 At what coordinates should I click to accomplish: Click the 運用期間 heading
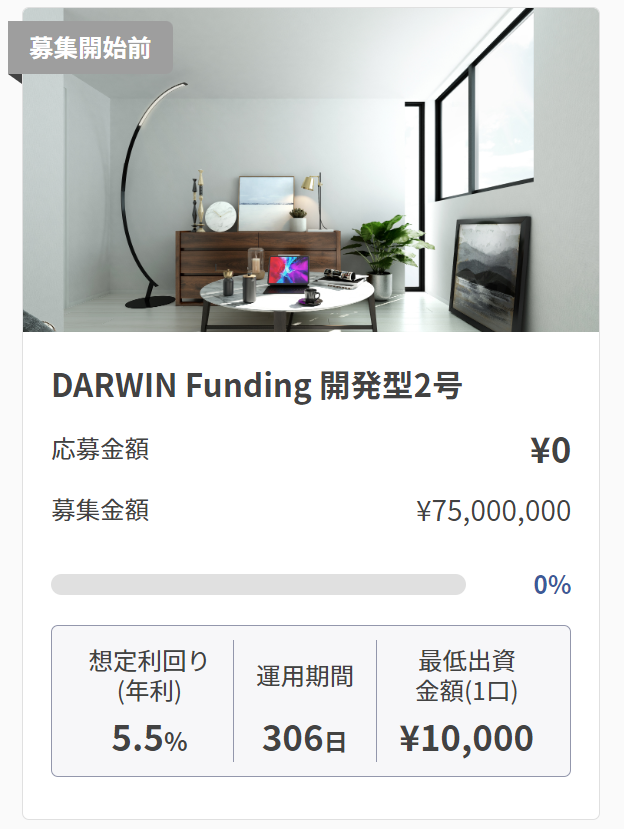(305, 676)
